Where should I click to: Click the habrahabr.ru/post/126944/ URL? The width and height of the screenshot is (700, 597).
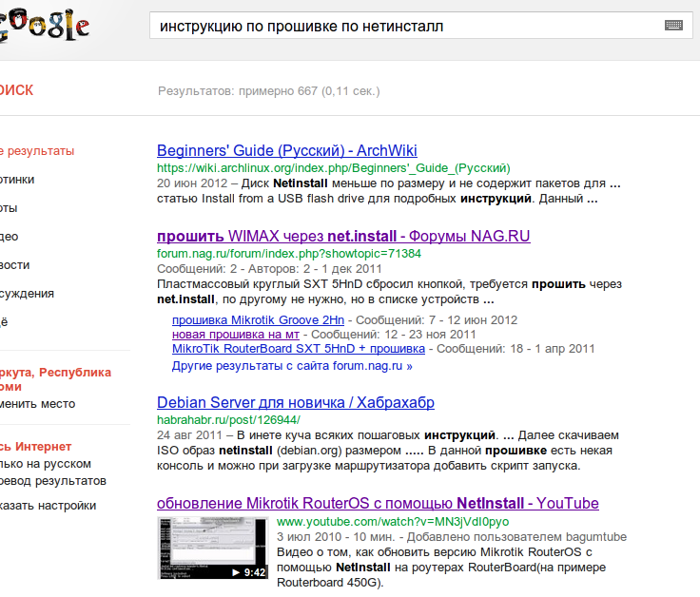pos(228,420)
